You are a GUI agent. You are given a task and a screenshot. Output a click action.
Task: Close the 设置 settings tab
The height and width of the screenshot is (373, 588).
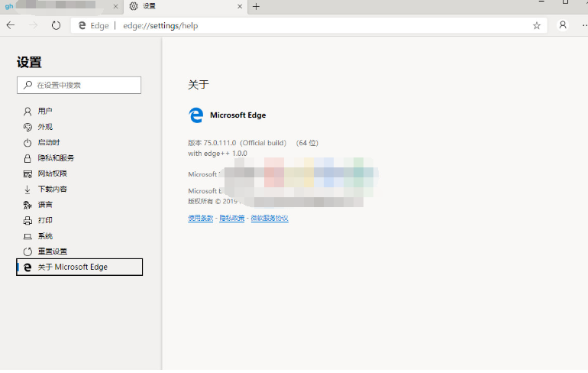[x=240, y=6]
